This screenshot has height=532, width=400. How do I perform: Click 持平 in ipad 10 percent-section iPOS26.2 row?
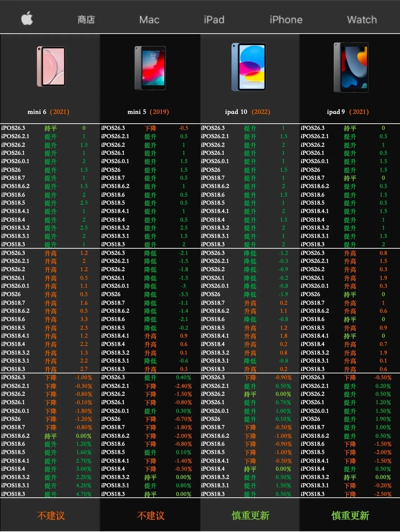point(250,394)
